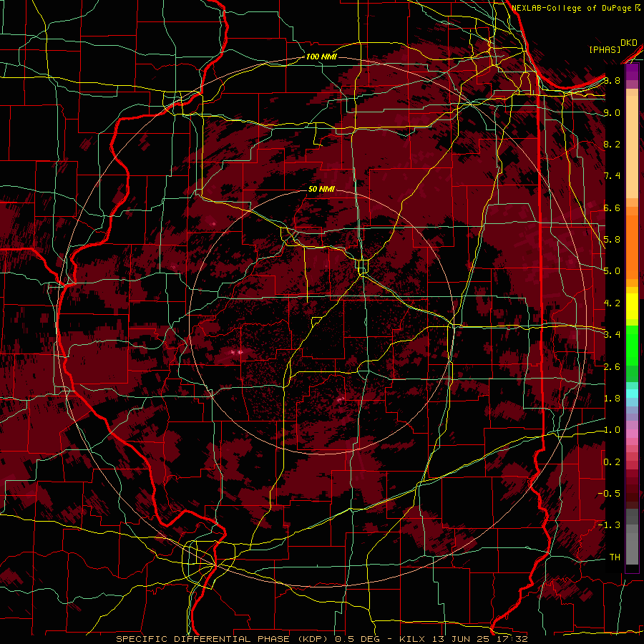This screenshot has width=644, height=644.
Task: Click the "13 JUN 25" date in the caption
Action: 462,639
